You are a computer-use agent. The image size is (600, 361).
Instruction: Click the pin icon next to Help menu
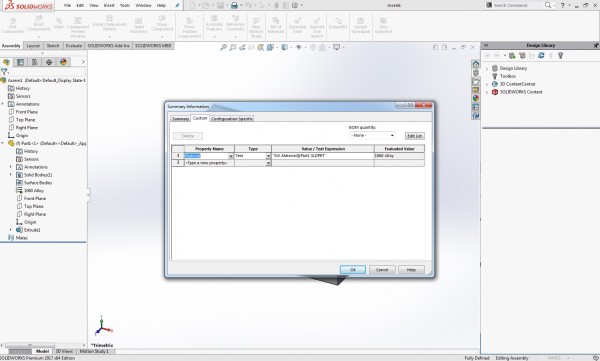(177, 5)
